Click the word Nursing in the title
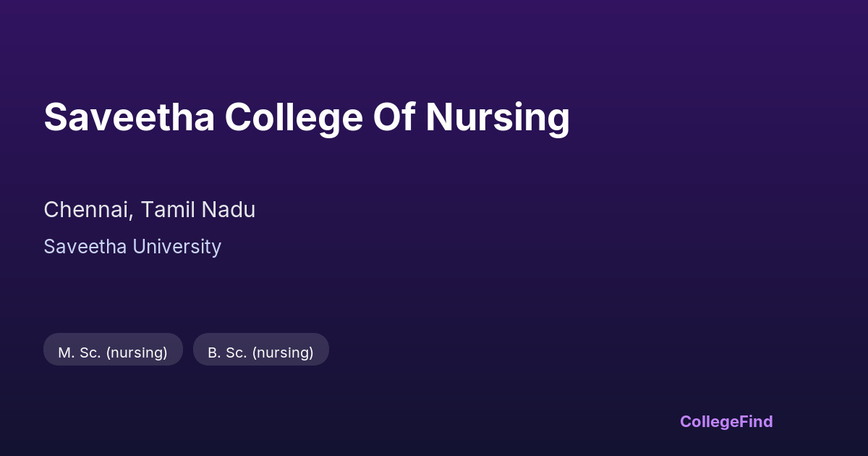This screenshot has height=456, width=868. 498,117
